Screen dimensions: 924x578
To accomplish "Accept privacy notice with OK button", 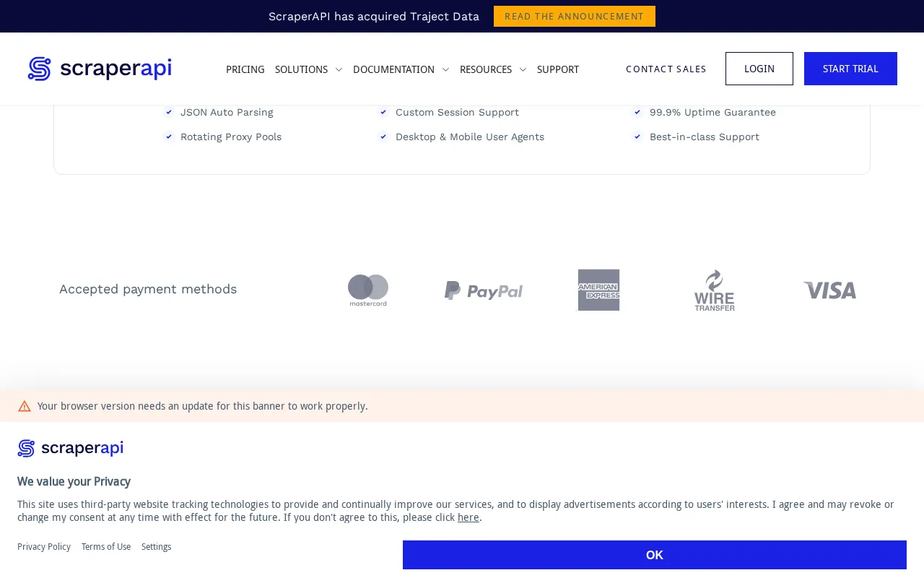I will click(655, 555).
